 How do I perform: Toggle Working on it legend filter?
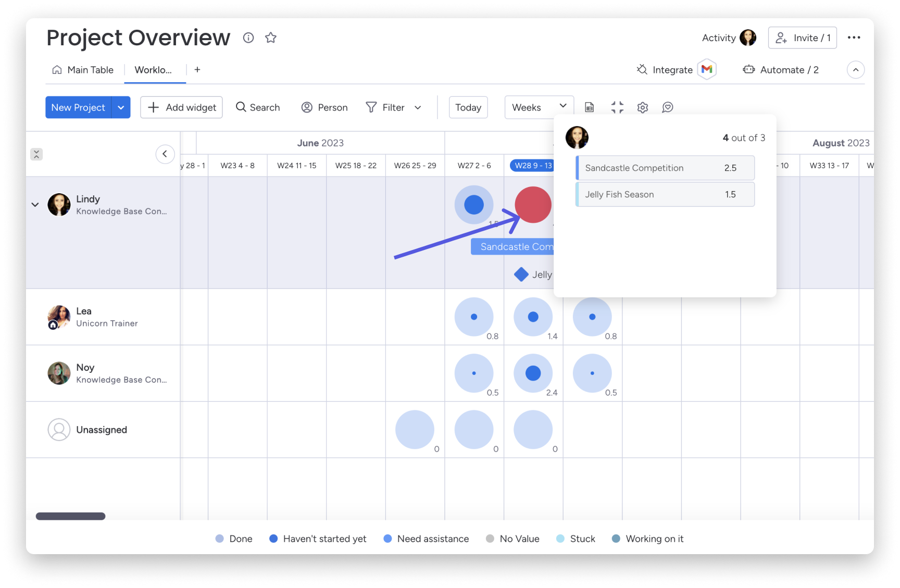pos(647,539)
